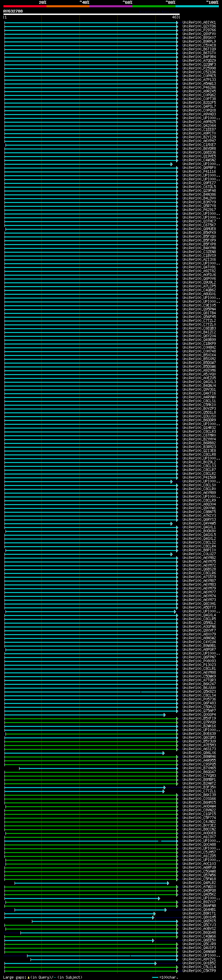Click the UniRef100_B7XH65 label
222x980 pixels.
[x=199, y=768]
